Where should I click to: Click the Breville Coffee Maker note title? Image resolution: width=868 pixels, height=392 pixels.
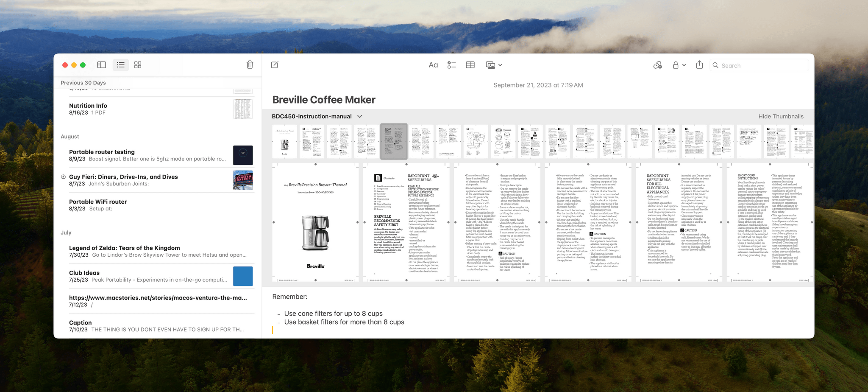click(x=324, y=100)
